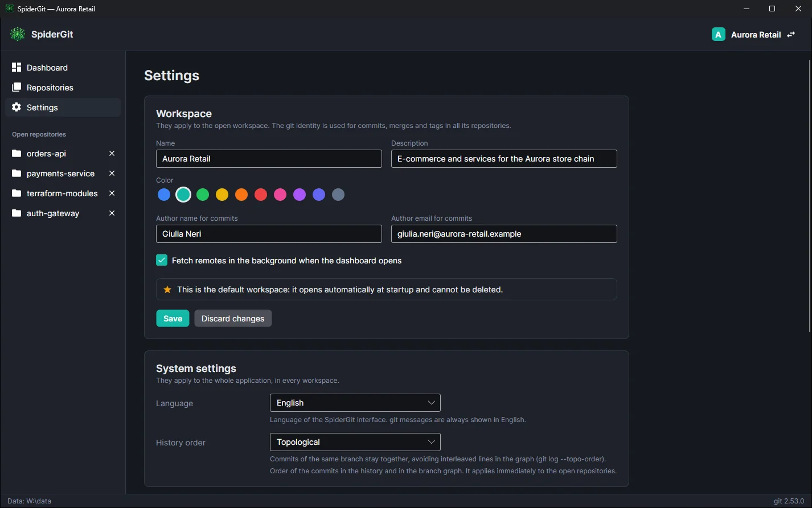Select the pink workspace color
This screenshot has width=812, height=508.
click(x=280, y=195)
